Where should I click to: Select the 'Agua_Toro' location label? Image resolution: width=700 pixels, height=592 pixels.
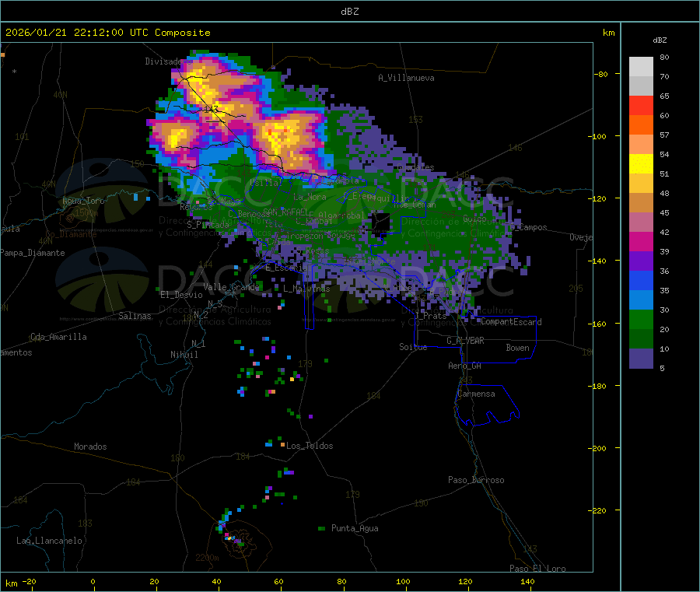click(x=83, y=201)
